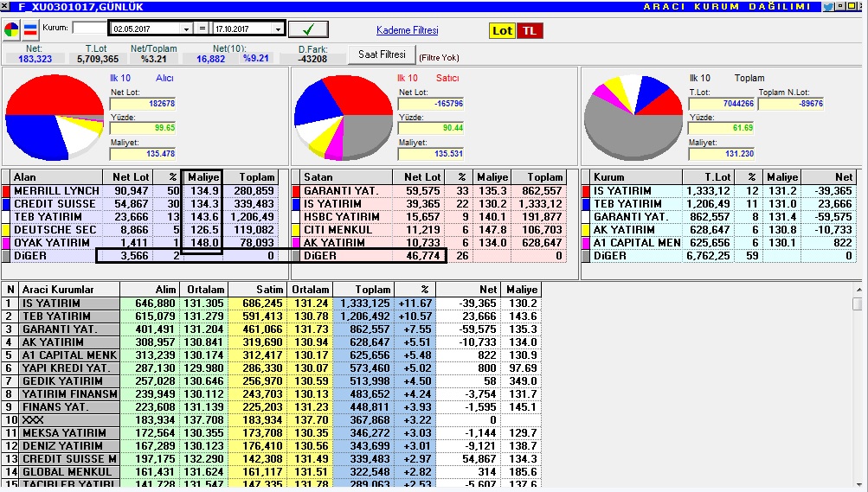Select the yellow Lot button

coord(502,31)
